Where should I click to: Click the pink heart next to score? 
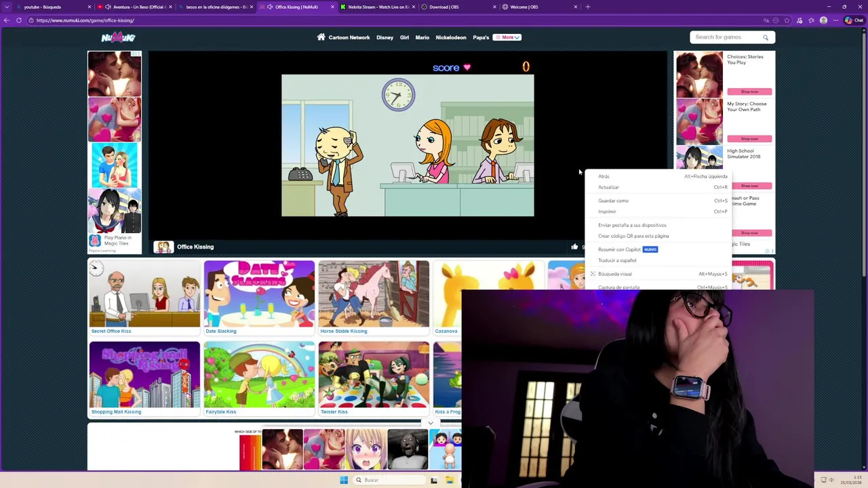click(467, 68)
